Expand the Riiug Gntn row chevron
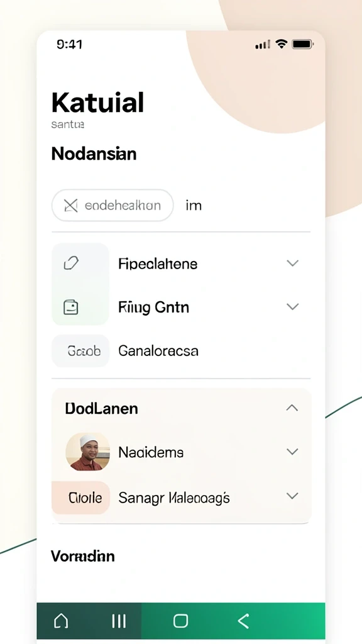The image size is (362, 644). pos(292,306)
